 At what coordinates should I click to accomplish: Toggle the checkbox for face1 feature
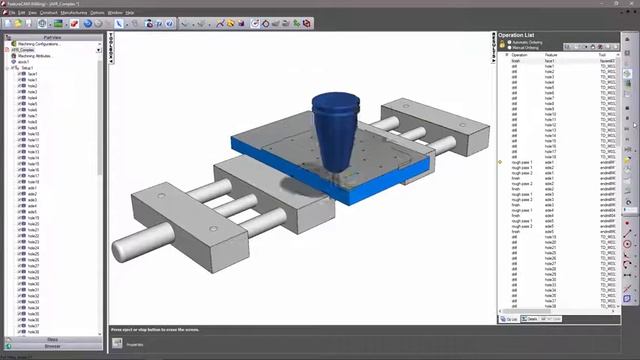(19, 74)
